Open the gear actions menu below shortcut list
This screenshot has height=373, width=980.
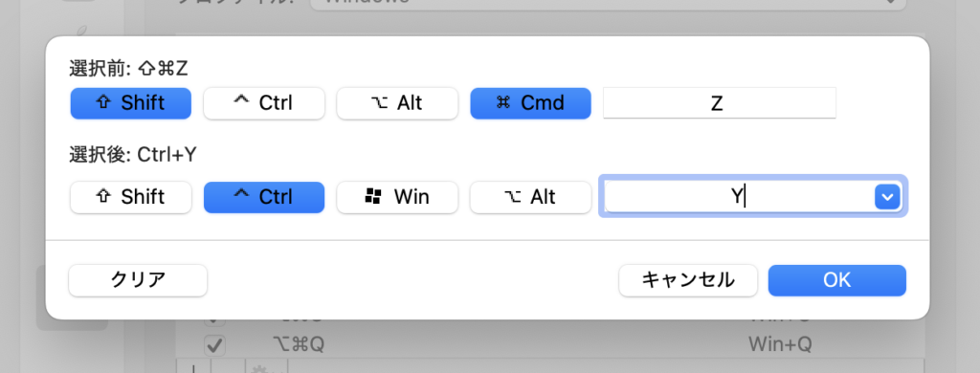266,366
